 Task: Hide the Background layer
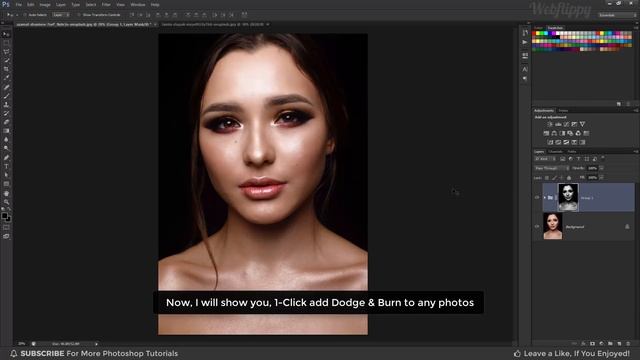pyautogui.click(x=537, y=227)
